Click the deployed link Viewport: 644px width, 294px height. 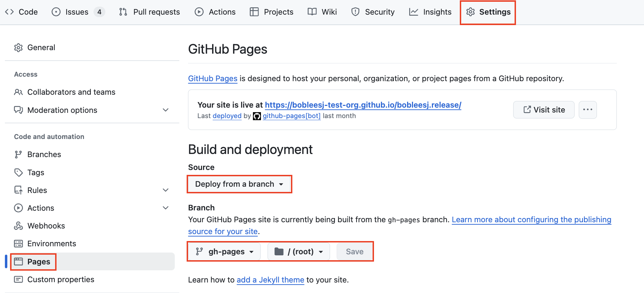pyautogui.click(x=227, y=116)
